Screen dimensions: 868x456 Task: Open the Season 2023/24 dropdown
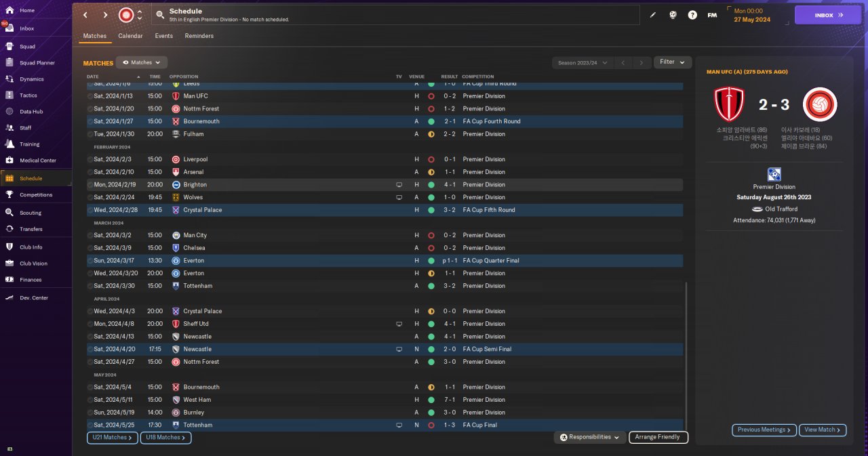[583, 62]
